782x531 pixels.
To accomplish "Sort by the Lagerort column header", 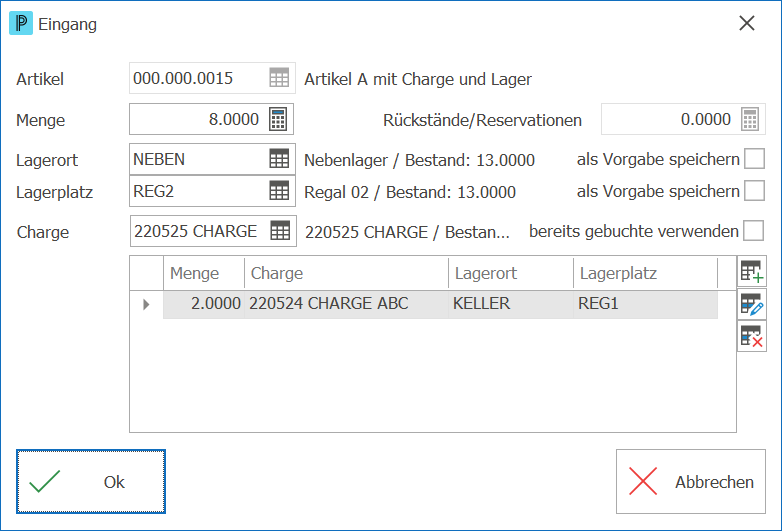I will (511, 273).
